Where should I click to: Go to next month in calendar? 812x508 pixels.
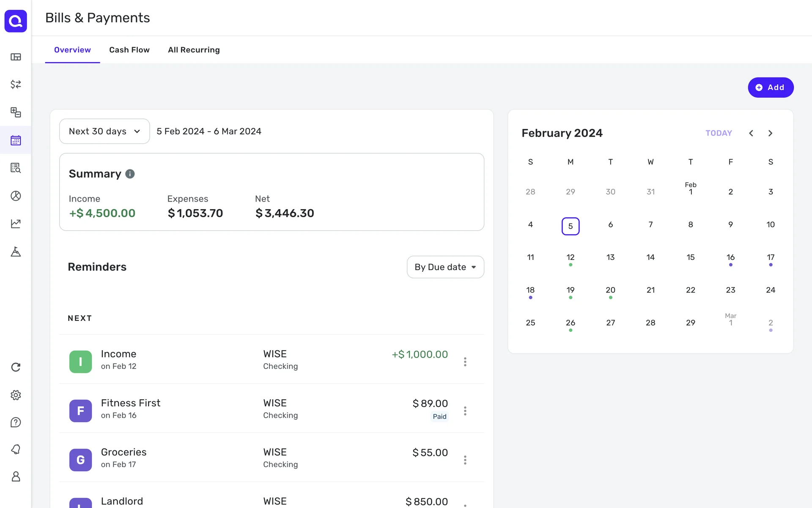click(770, 133)
